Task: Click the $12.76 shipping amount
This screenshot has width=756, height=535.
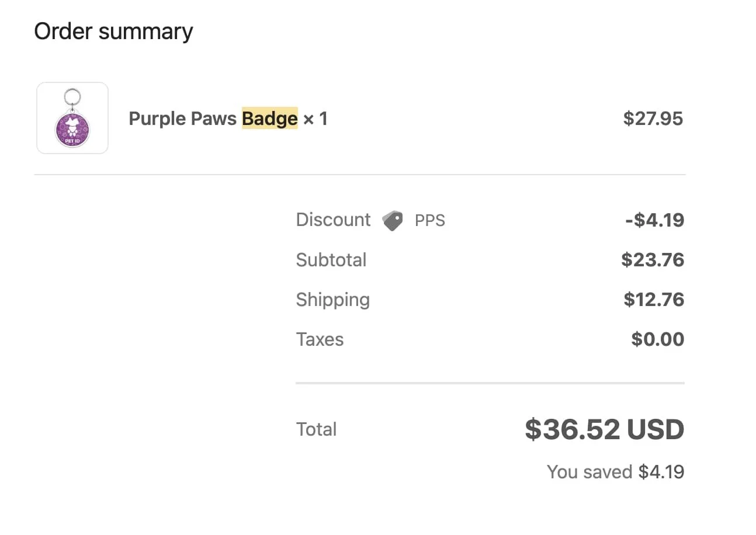Action: pyautogui.click(x=654, y=300)
